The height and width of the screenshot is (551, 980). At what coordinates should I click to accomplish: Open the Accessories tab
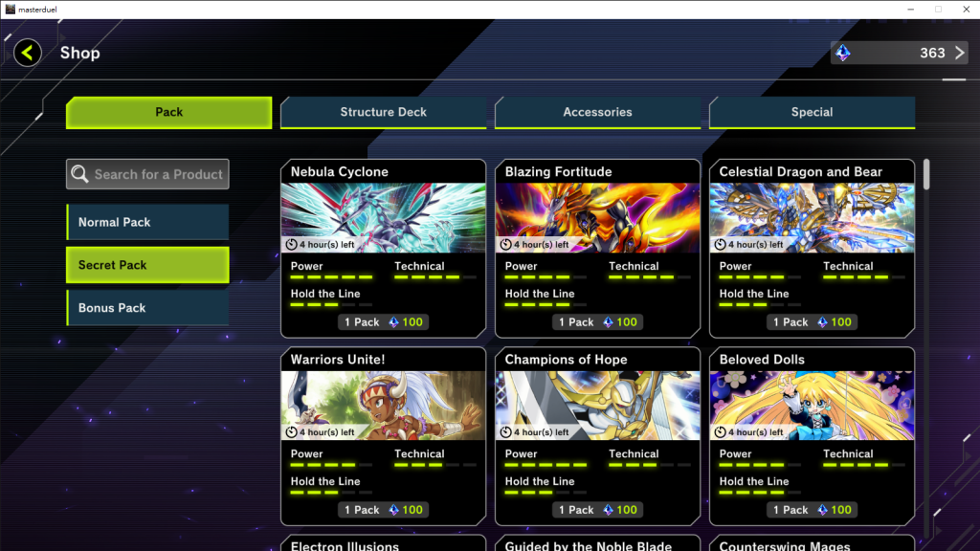click(x=597, y=112)
